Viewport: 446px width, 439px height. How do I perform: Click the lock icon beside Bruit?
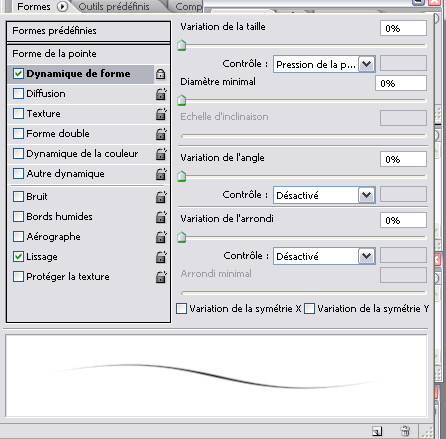[161, 197]
